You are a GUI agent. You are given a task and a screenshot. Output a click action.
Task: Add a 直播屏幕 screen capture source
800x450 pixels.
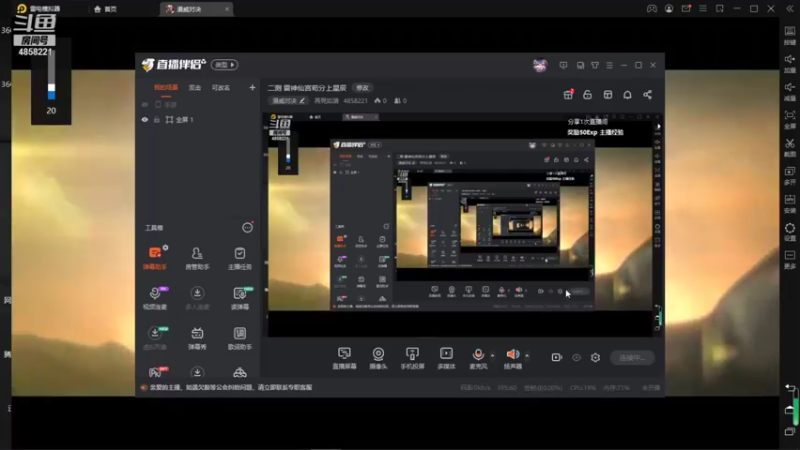tap(344, 358)
